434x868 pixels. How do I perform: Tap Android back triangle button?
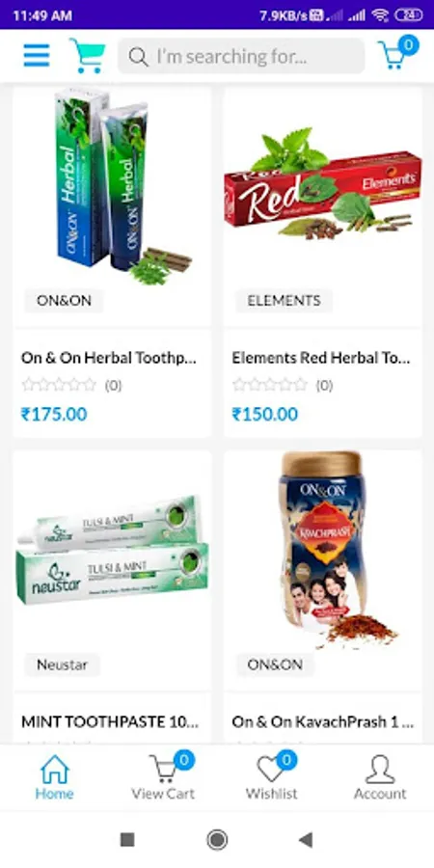[x=306, y=840]
